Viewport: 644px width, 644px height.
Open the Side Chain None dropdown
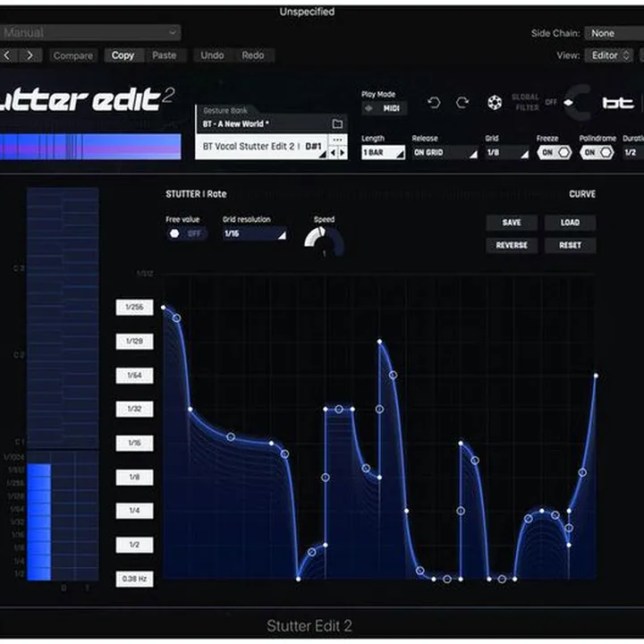[614, 33]
